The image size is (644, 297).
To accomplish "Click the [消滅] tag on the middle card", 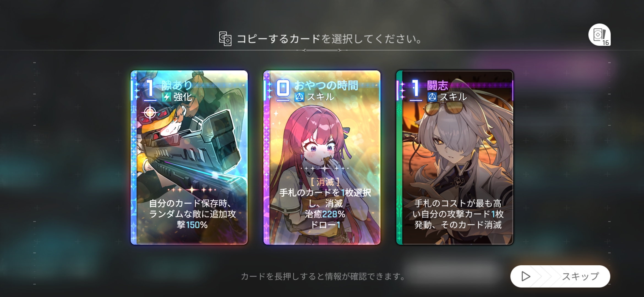I will [x=325, y=182].
